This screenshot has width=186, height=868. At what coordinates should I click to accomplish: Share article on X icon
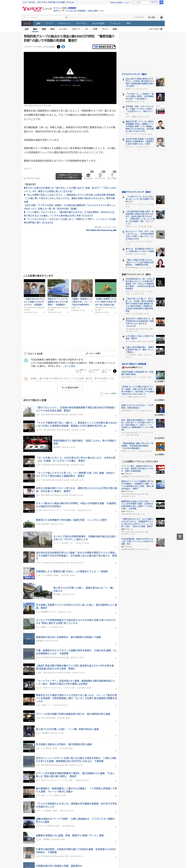point(58,47)
